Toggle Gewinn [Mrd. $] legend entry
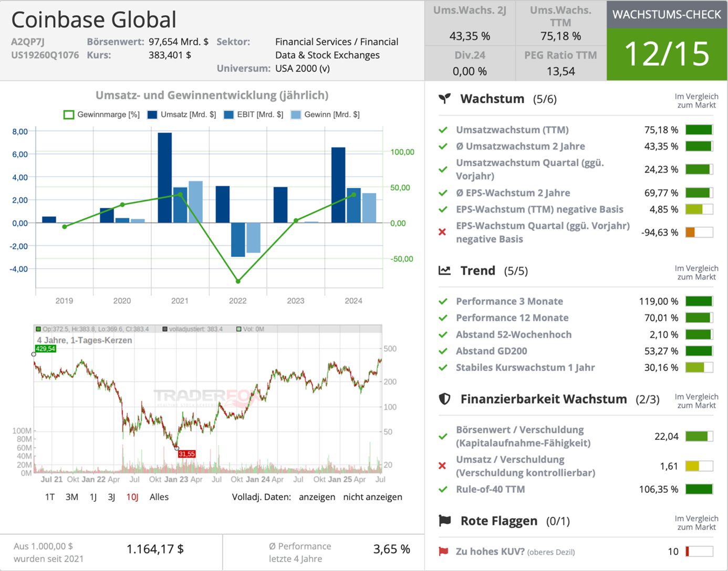Image resolution: width=728 pixels, height=571 pixels. [x=325, y=114]
